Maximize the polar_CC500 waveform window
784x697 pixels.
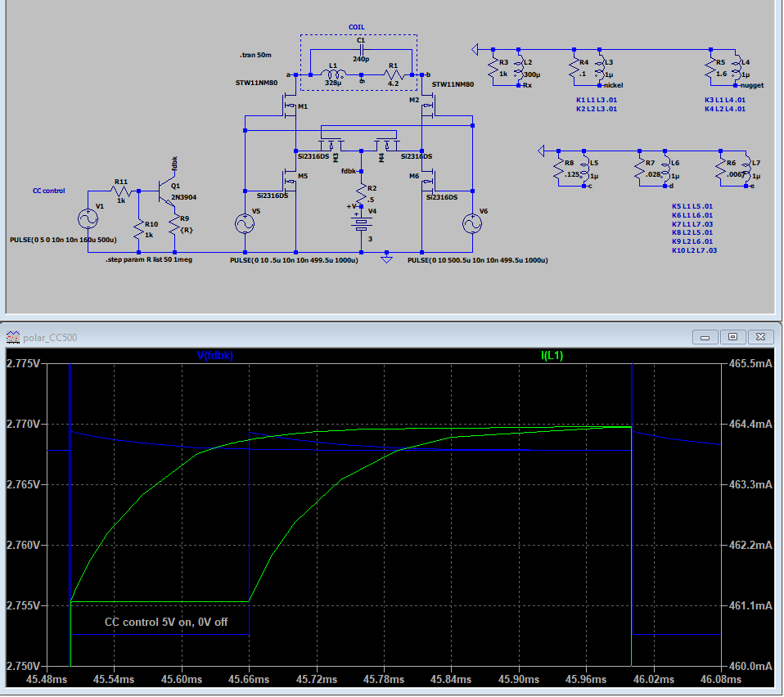pos(732,337)
